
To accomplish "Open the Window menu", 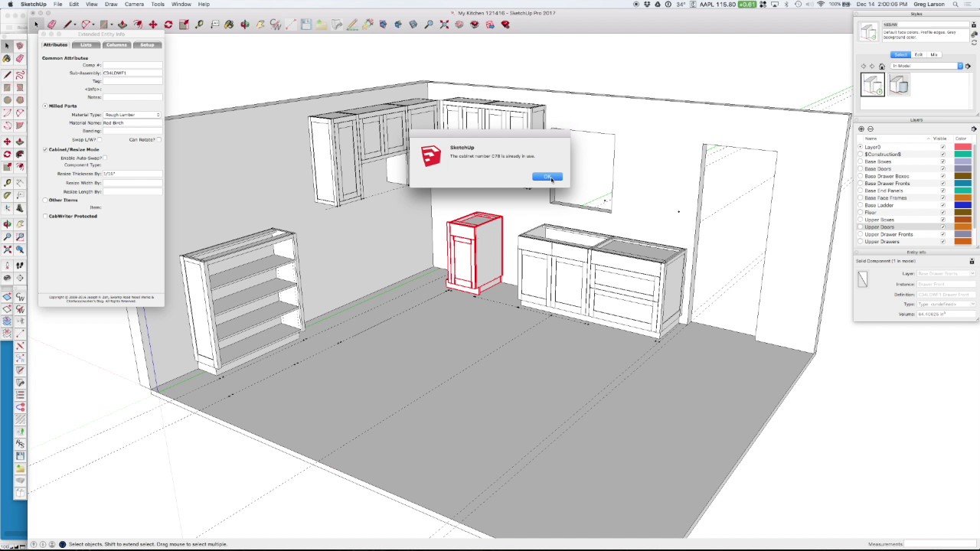I will [x=181, y=5].
